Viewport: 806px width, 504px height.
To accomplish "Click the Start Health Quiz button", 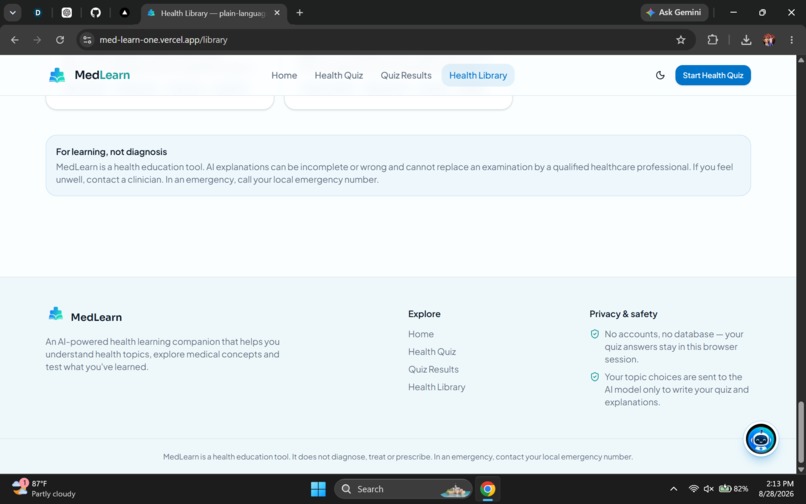I will (x=712, y=75).
